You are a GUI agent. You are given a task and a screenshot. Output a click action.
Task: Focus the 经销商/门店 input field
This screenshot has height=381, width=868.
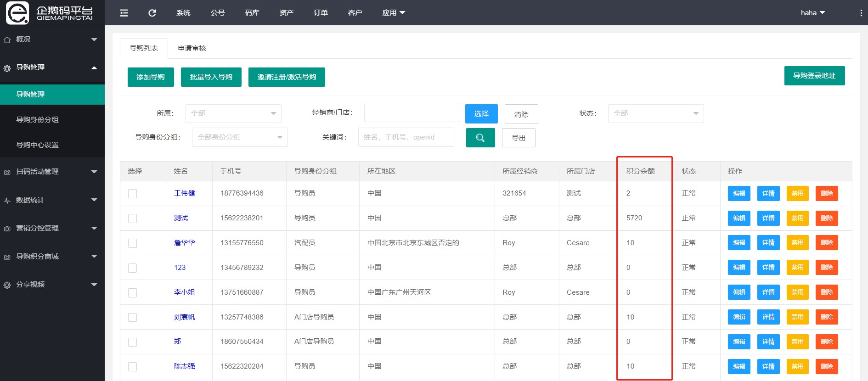tap(412, 112)
